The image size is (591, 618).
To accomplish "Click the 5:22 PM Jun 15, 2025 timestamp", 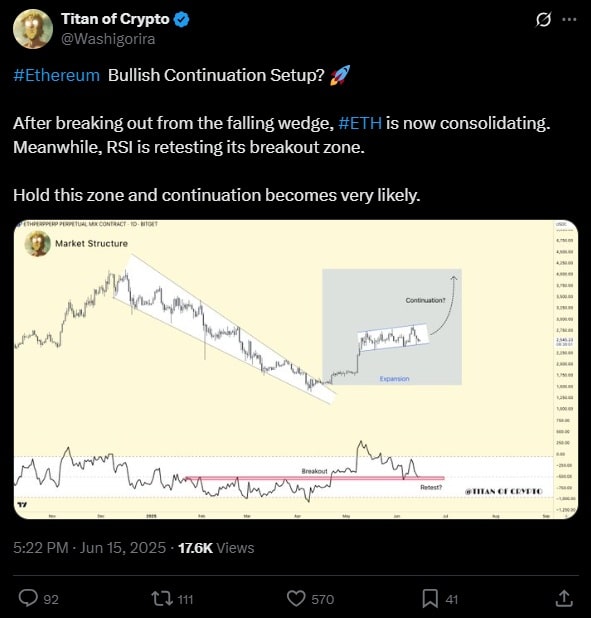I will point(89,548).
